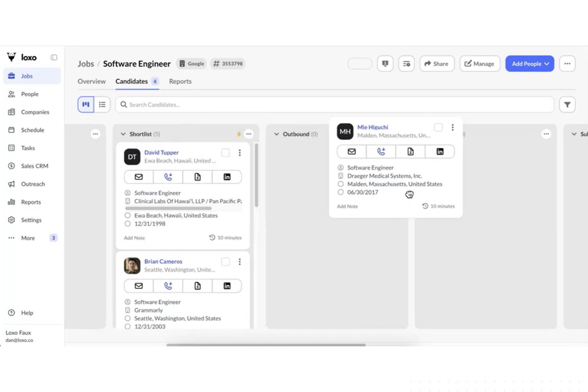
Task: Open Brian Cameros's profile
Action: click(x=163, y=261)
